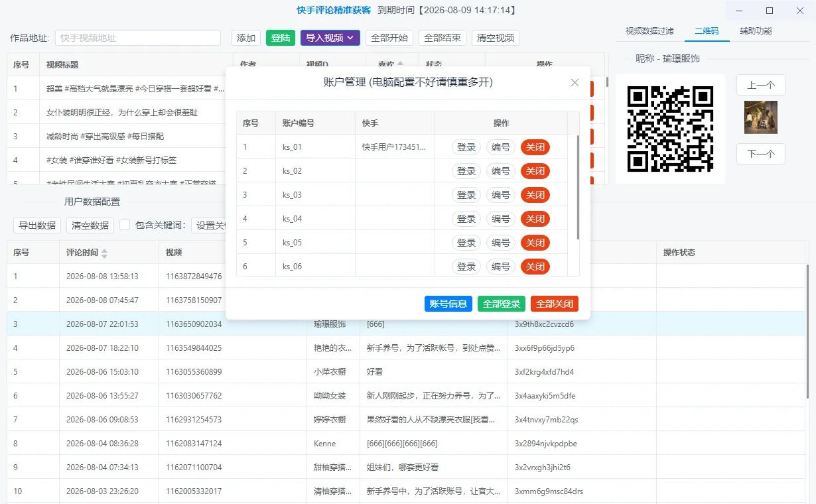Viewport: 816px width, 504px height.
Task: Show next QR code with 下一个
Action: [x=761, y=154]
